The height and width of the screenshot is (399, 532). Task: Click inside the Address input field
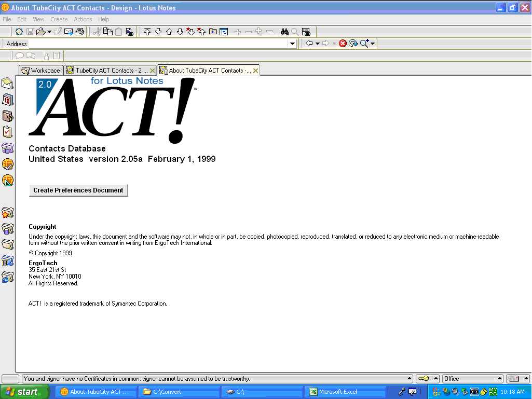(x=158, y=44)
